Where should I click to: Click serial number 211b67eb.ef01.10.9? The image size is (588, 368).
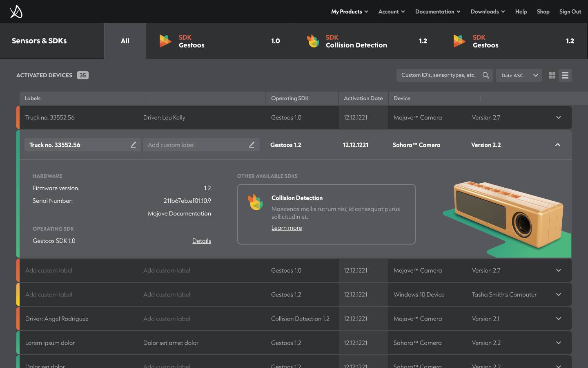187,201
